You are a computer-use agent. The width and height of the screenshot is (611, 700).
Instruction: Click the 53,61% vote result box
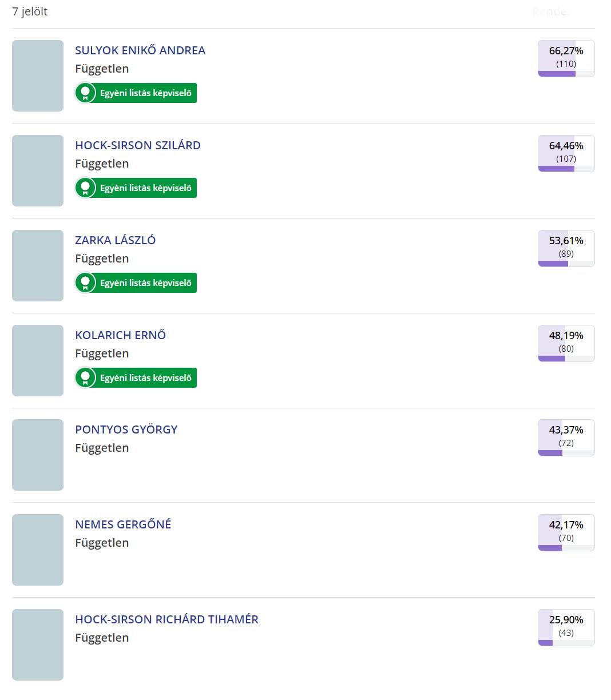(x=566, y=248)
